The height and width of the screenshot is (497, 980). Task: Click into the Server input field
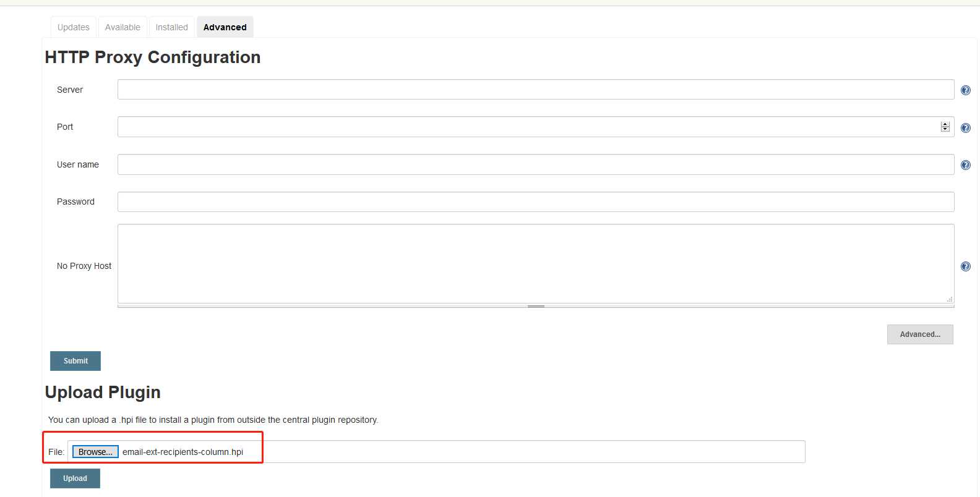(x=536, y=90)
